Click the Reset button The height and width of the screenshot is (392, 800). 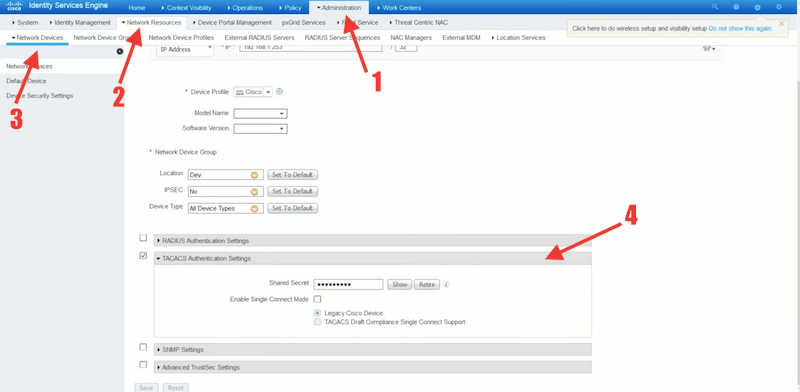pos(176,388)
